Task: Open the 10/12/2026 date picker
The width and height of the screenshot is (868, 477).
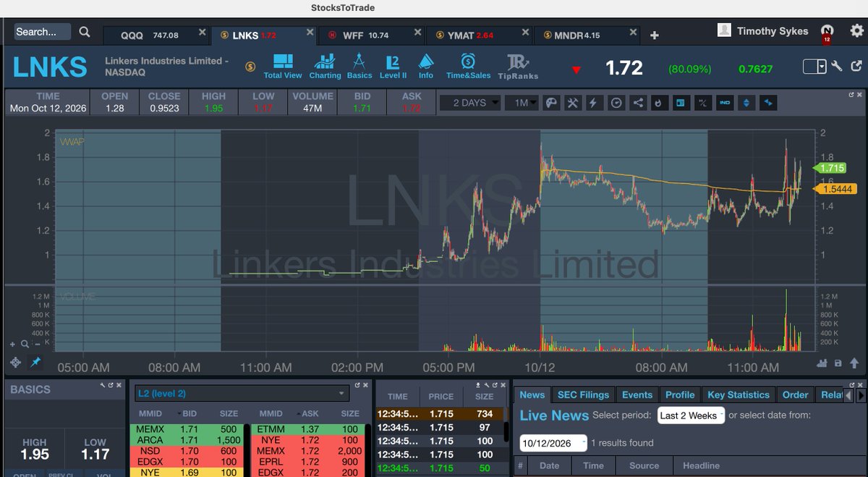Action: (553, 442)
